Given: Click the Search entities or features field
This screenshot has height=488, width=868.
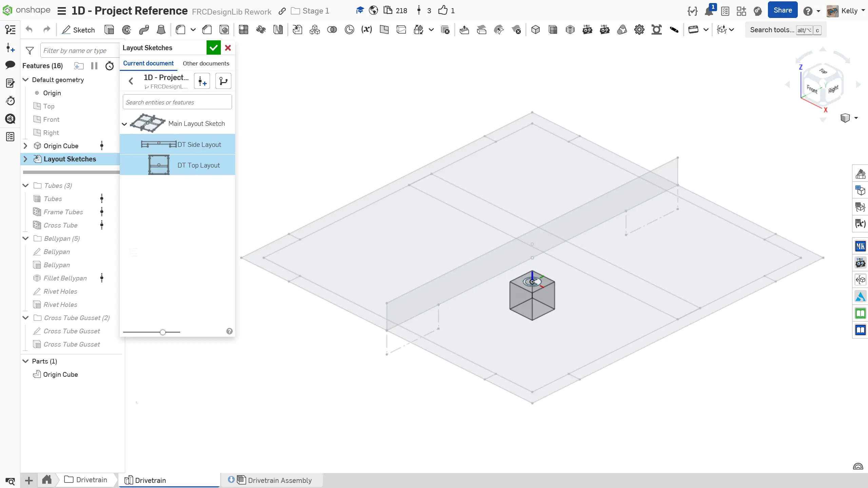Looking at the screenshot, I should click(x=177, y=102).
